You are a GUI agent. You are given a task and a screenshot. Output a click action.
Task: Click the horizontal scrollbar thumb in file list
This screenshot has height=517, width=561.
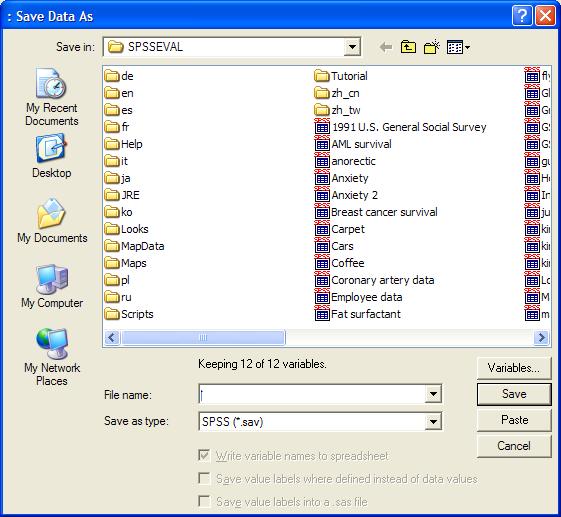pyautogui.click(x=203, y=337)
